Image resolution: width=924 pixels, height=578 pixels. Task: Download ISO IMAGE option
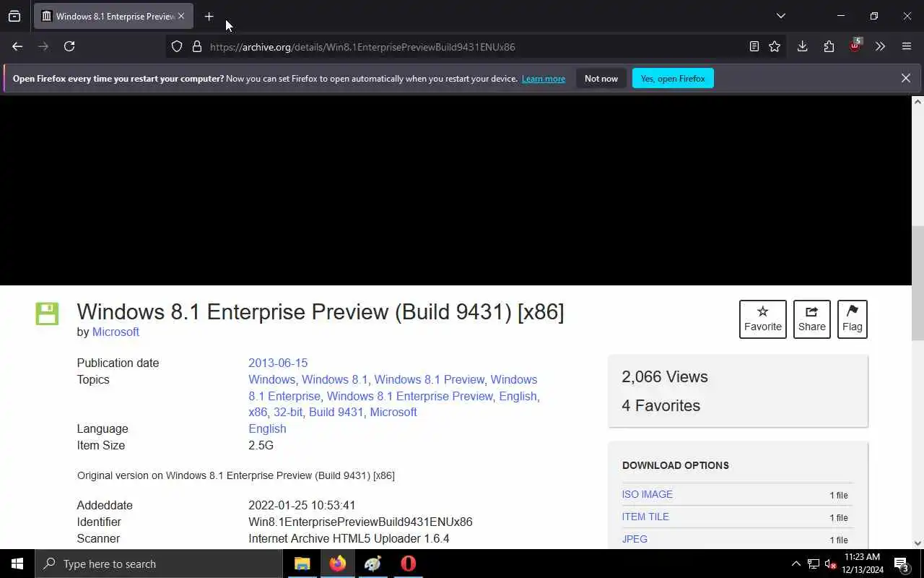point(648,494)
